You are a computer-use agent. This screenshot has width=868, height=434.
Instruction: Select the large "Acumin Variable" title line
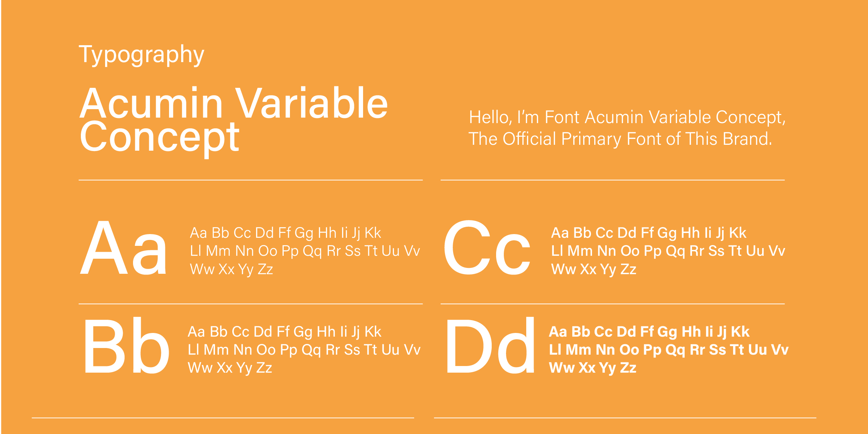coord(234,104)
